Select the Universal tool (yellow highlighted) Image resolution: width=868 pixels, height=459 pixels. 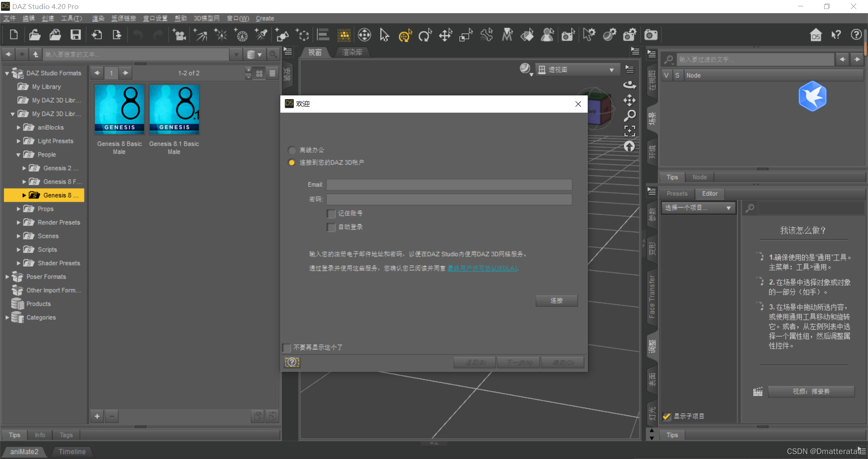tap(405, 35)
